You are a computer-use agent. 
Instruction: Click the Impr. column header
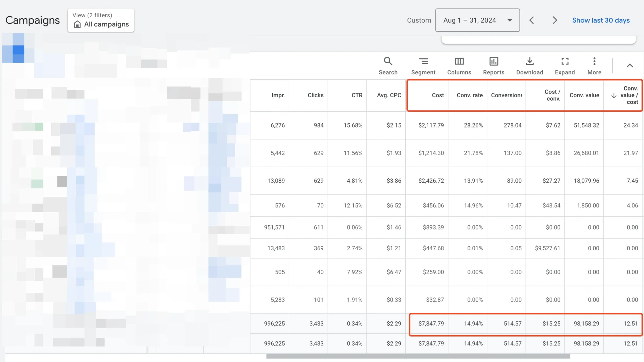pos(278,95)
